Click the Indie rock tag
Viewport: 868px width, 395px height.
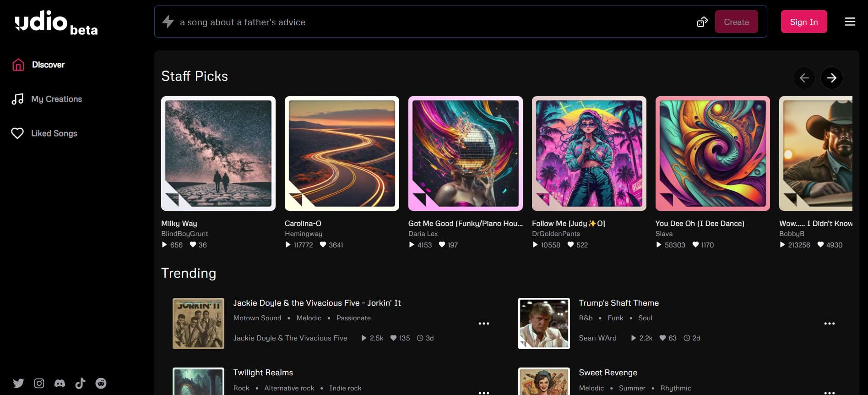click(x=345, y=388)
